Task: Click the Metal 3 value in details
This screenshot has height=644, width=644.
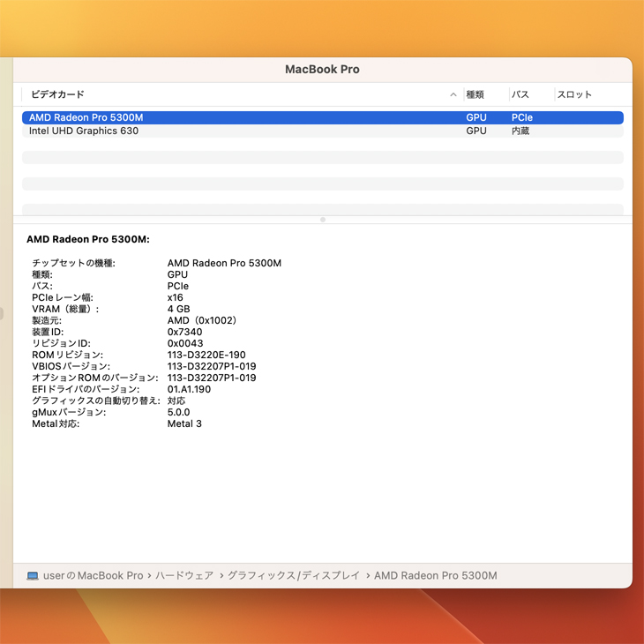Action: [x=184, y=423]
